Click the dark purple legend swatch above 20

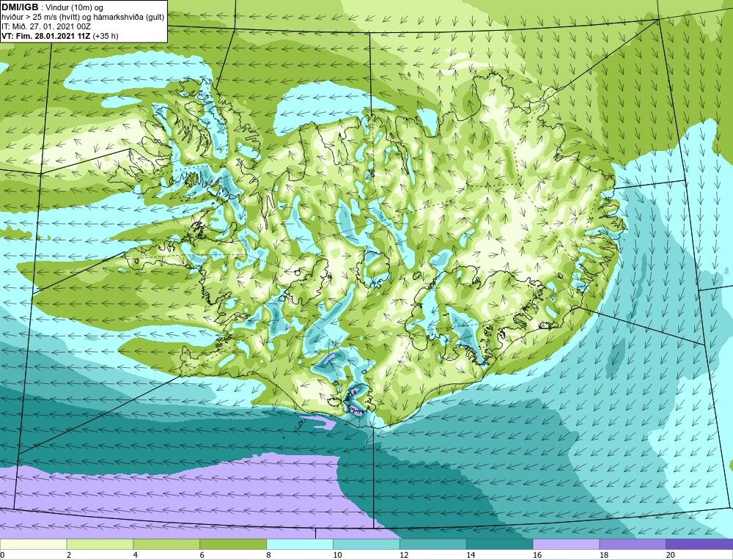pyautogui.click(x=699, y=544)
